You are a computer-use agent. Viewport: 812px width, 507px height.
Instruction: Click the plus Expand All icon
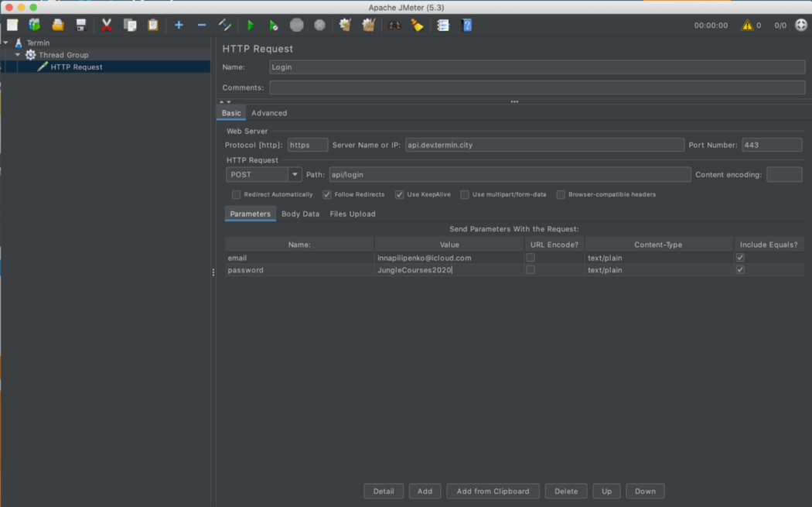click(179, 26)
